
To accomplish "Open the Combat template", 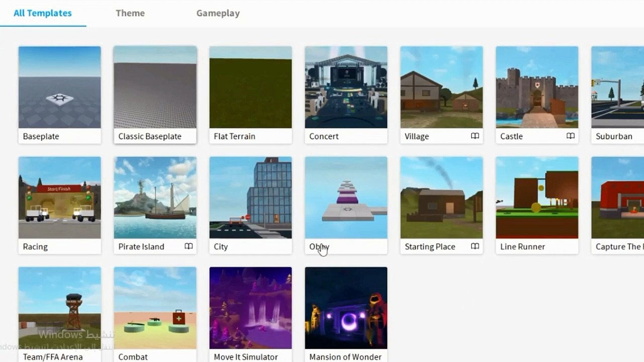I will click(x=155, y=314).
